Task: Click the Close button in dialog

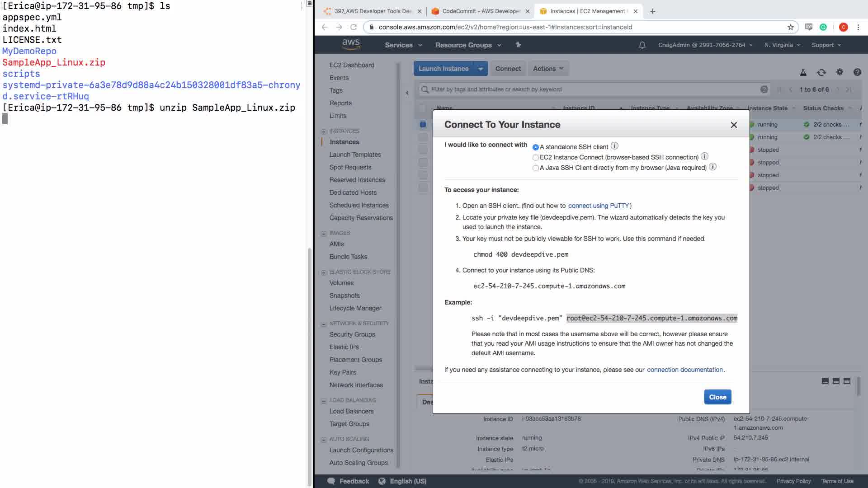Action: click(717, 397)
